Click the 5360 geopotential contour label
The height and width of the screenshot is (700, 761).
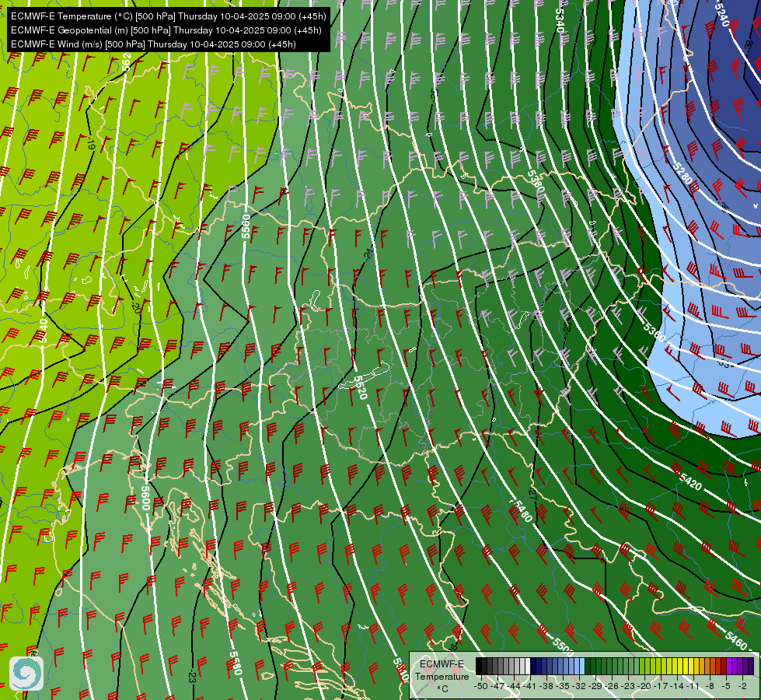(654, 331)
